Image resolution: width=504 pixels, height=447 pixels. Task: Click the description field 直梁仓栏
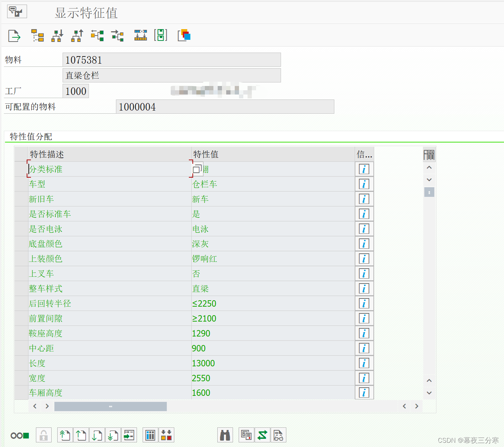click(172, 75)
